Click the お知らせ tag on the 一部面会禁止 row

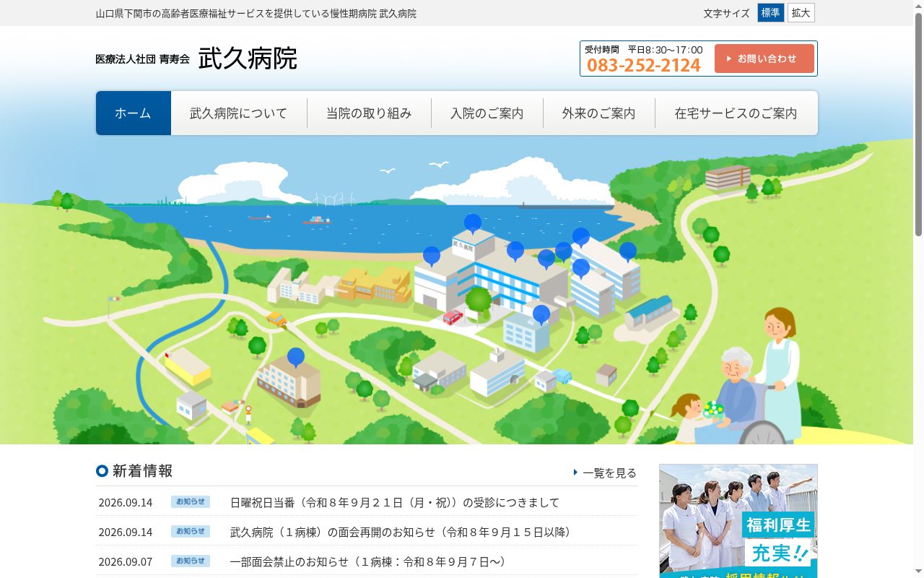pos(191,561)
